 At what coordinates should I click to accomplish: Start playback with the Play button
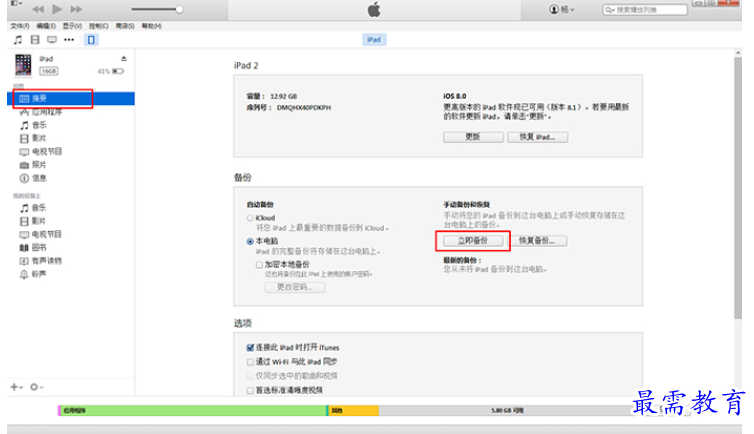click(57, 9)
